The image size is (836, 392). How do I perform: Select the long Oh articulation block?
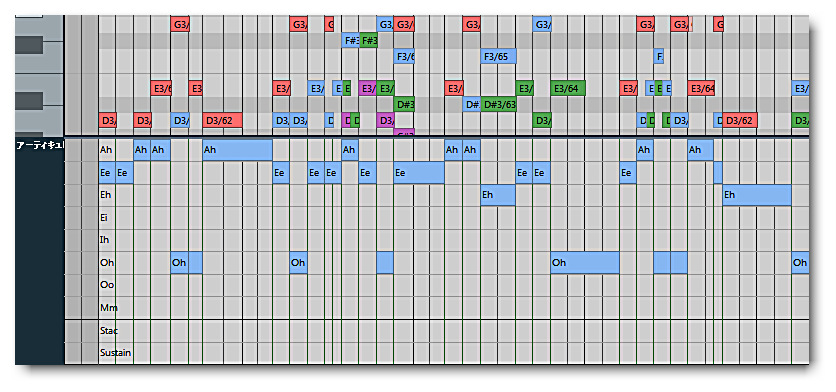584,263
